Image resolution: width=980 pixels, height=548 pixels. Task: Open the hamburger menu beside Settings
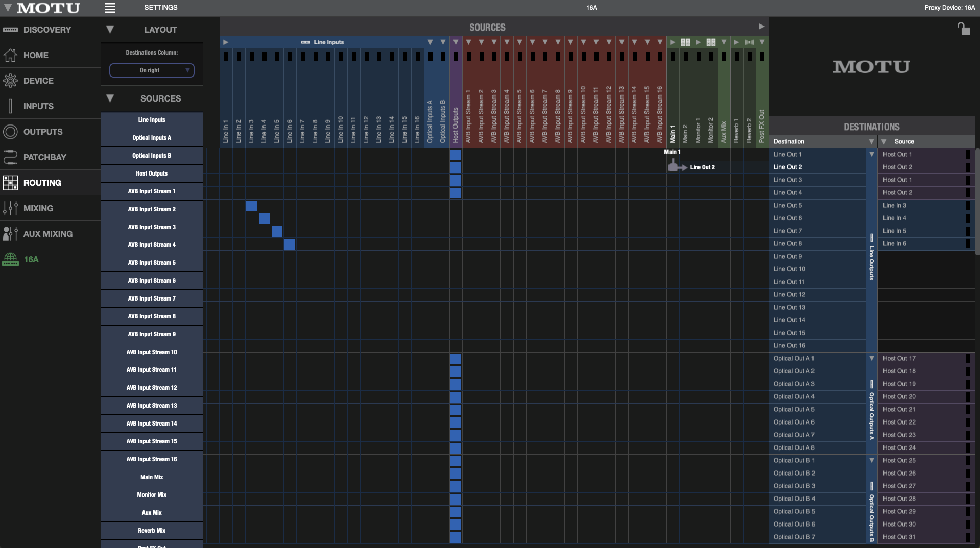pyautogui.click(x=110, y=8)
